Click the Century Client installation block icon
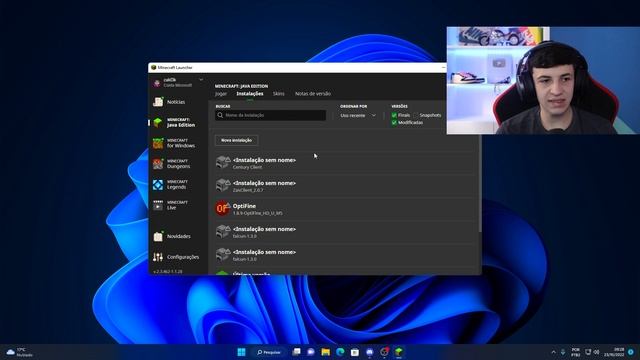This screenshot has height=360, width=640. coord(223,162)
